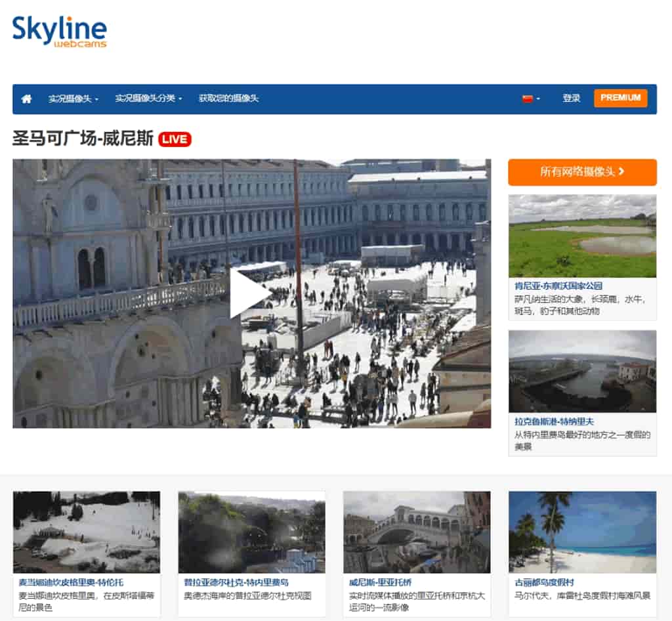Screen dimensions: 672x621
Task: Click the Chinese flag language icon
Action: click(529, 98)
